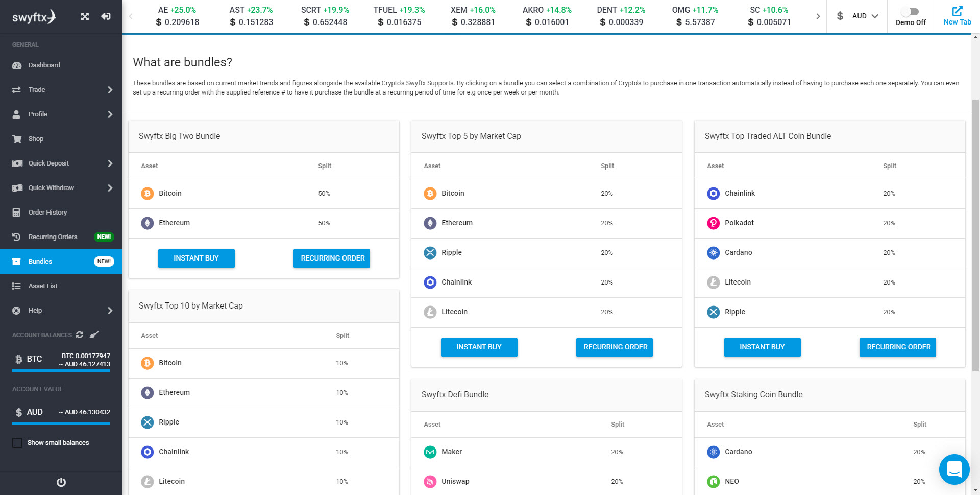Open the Asset List page
Screen dimensions: 980x495
[x=61, y=286]
